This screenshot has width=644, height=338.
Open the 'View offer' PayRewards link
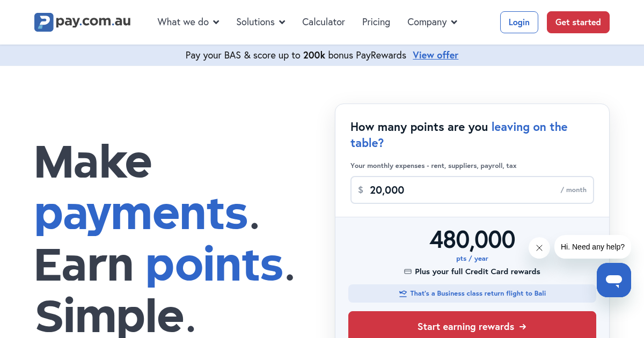(x=435, y=55)
